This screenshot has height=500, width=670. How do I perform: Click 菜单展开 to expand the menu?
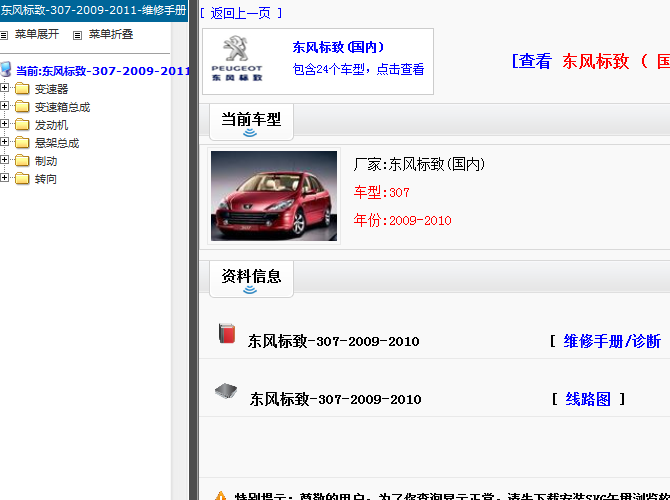(x=37, y=34)
